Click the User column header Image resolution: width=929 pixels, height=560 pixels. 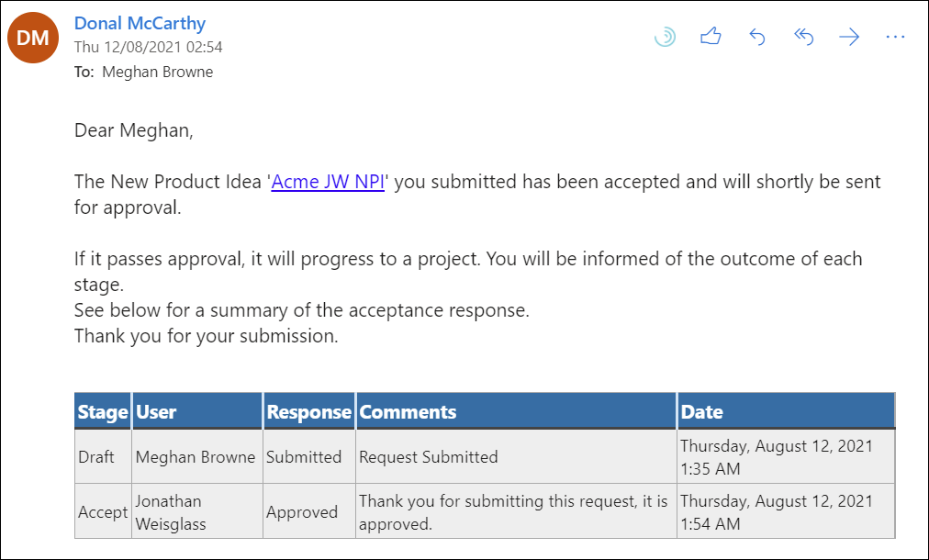pos(157,412)
